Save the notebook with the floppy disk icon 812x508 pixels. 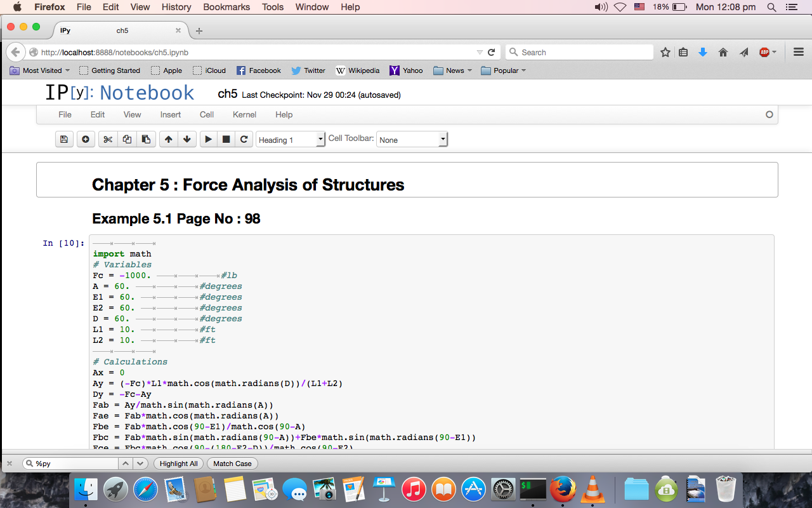click(64, 140)
